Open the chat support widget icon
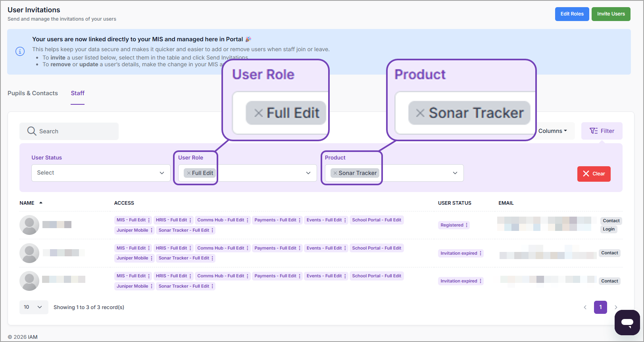 tap(627, 322)
